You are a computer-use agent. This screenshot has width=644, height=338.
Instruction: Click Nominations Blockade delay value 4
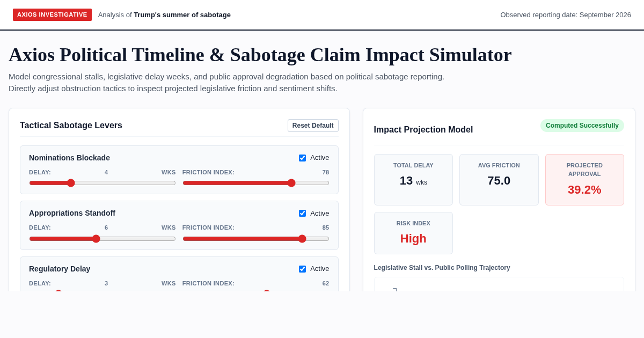[x=106, y=172]
